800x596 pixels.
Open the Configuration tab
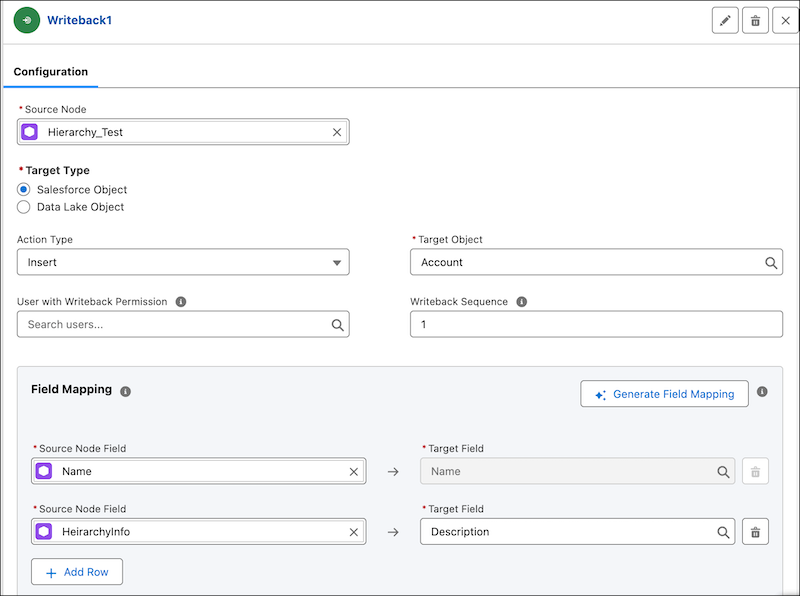pyautogui.click(x=51, y=71)
